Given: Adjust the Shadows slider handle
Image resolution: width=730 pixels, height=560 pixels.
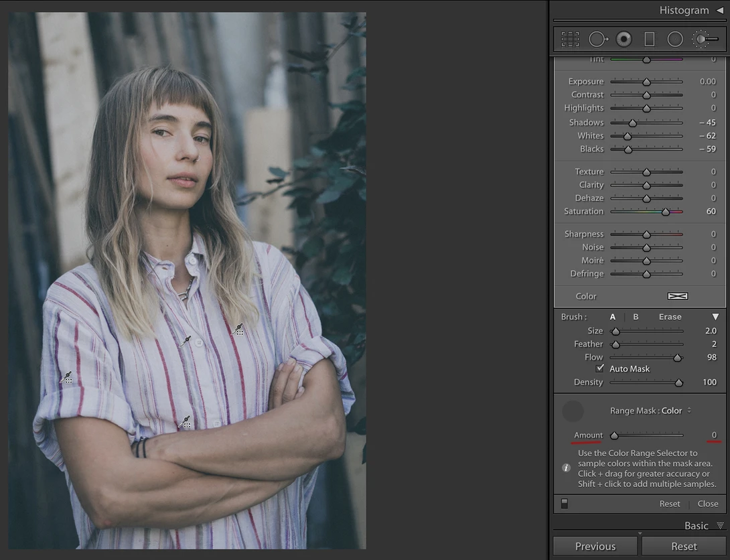Looking at the screenshot, I should click(632, 123).
